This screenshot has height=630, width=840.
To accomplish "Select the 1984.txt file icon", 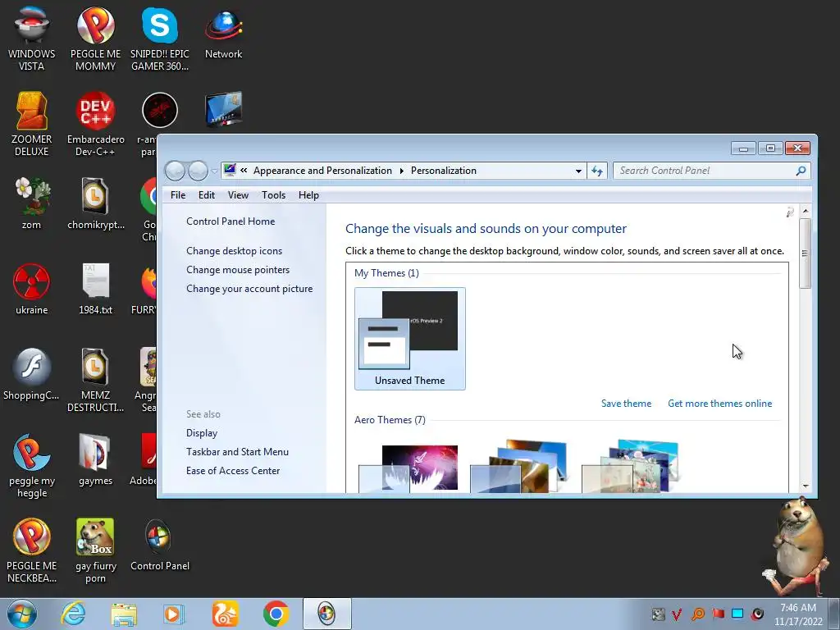I will click(95, 289).
